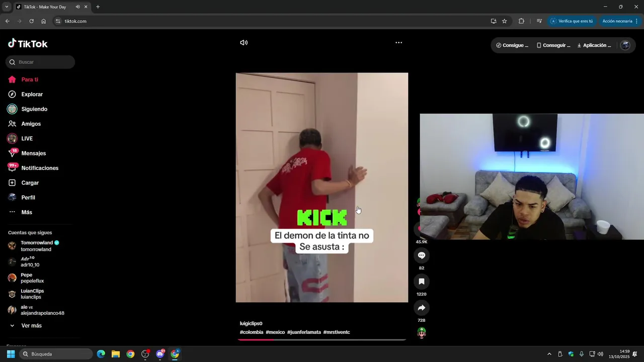Screen dimensions: 644x362
Task: Click Verifica que eres tú button
Action: [572, 21]
